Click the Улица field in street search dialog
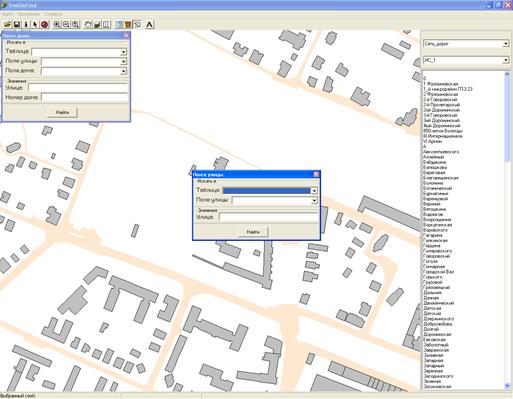 click(269, 217)
